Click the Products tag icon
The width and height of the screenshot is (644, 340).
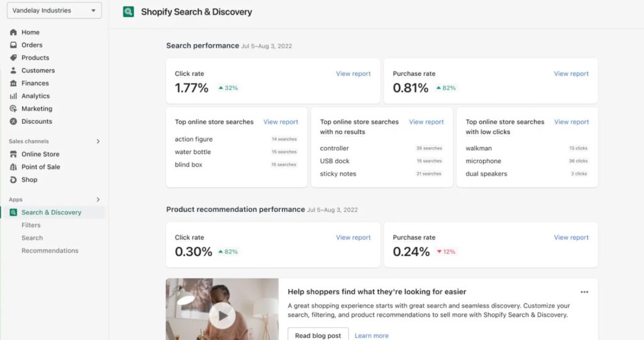(x=13, y=58)
